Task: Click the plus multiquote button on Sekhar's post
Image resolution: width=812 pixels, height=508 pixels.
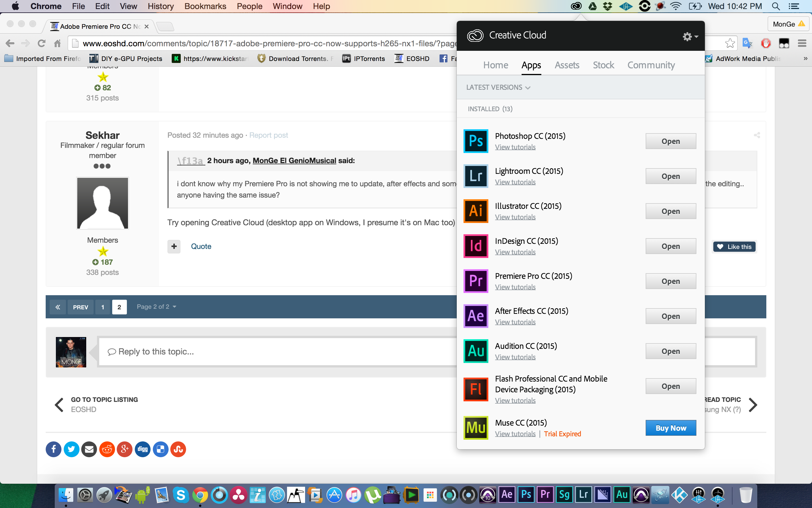Action: 174,246
